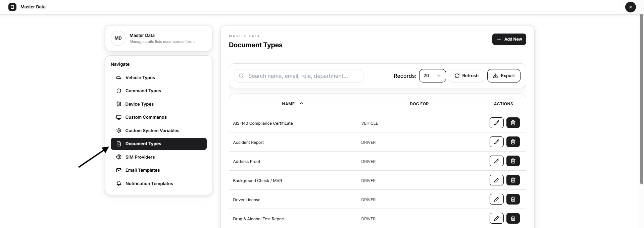Select the 'AIS-140 Compliance Certificate' name cell
This screenshot has height=228, width=644.
pyautogui.click(x=263, y=123)
